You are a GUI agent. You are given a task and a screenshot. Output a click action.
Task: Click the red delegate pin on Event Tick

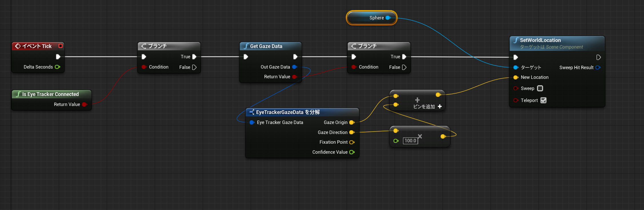(x=61, y=46)
